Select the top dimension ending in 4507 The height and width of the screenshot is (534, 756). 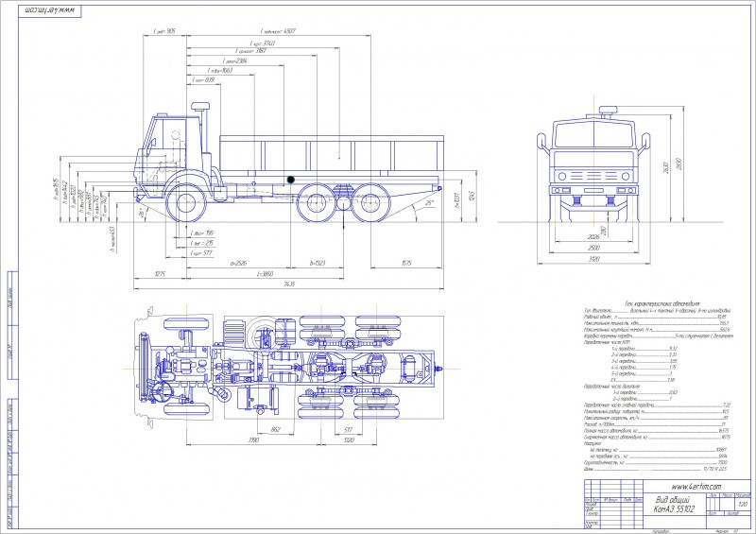(x=278, y=31)
